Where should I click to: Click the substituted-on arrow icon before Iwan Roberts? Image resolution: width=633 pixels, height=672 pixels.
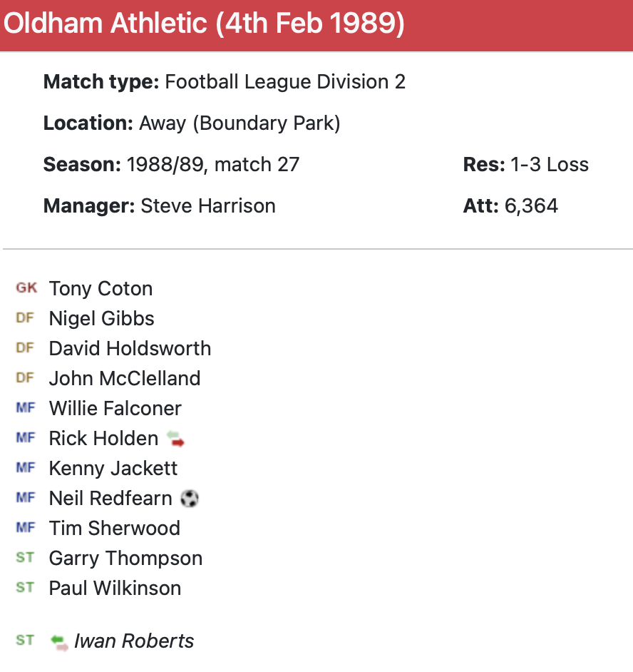pos(59,641)
